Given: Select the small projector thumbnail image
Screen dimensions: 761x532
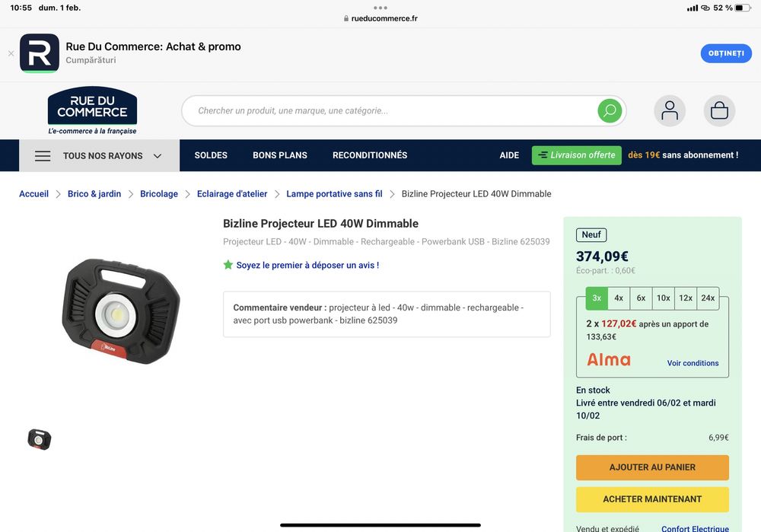Looking at the screenshot, I should (x=40, y=439).
